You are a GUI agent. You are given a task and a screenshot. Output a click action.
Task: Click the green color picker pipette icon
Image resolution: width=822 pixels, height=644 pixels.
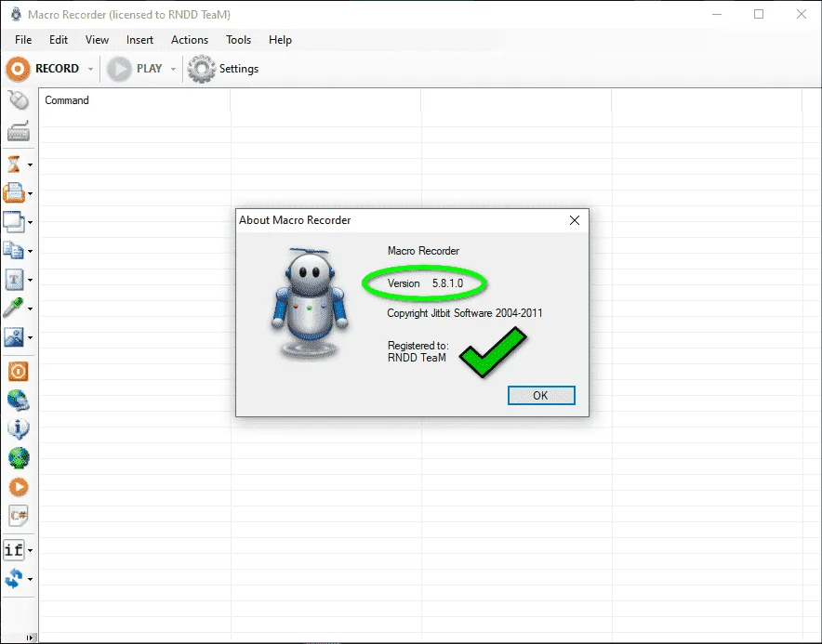13,309
